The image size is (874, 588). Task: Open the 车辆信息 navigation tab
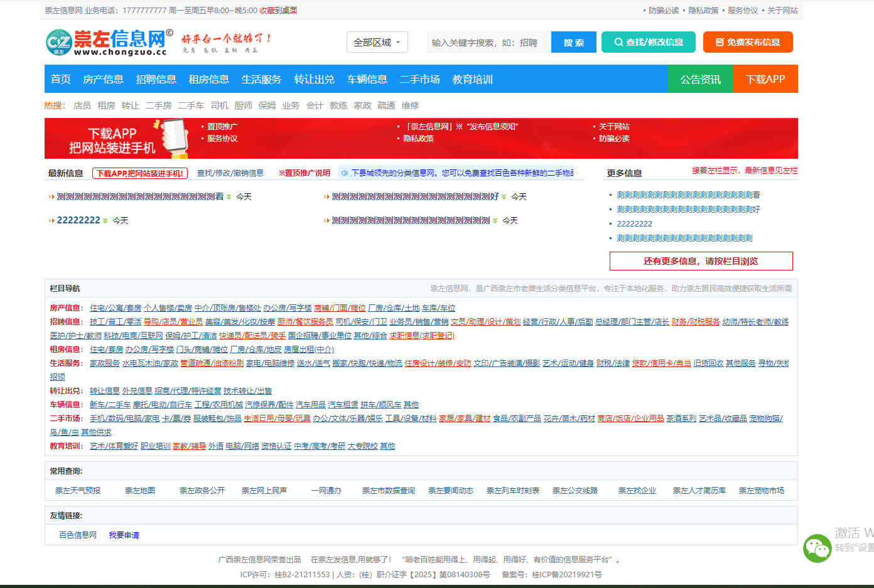(367, 79)
